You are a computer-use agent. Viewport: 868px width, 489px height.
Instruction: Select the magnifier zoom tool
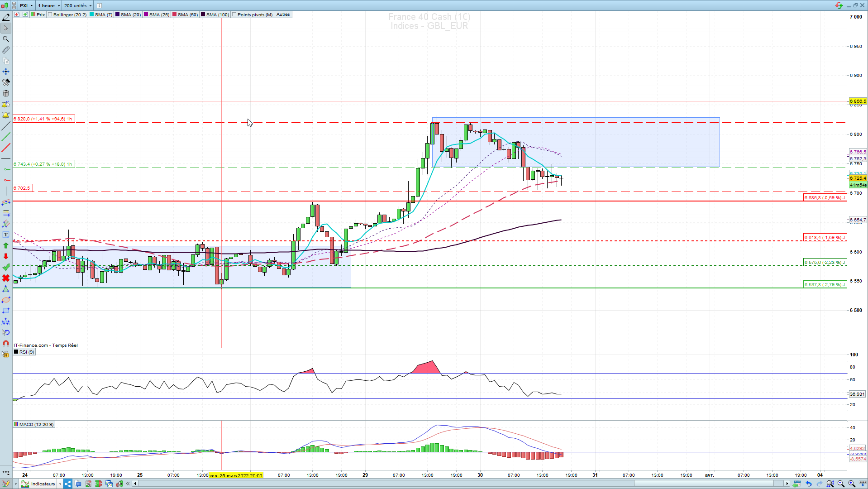[x=6, y=39]
